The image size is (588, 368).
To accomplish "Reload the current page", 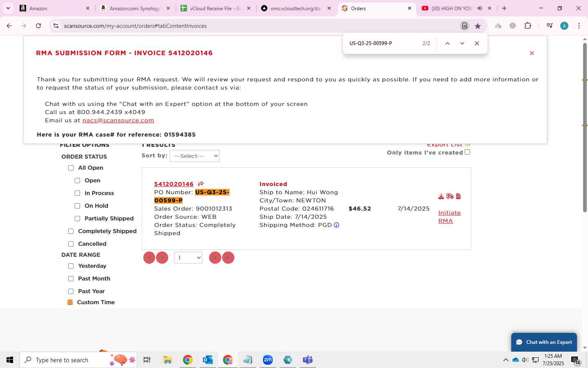I will coord(38,26).
